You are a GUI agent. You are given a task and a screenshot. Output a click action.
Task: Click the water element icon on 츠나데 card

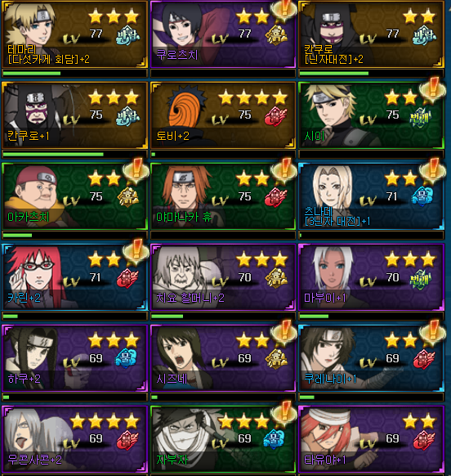coord(422,195)
